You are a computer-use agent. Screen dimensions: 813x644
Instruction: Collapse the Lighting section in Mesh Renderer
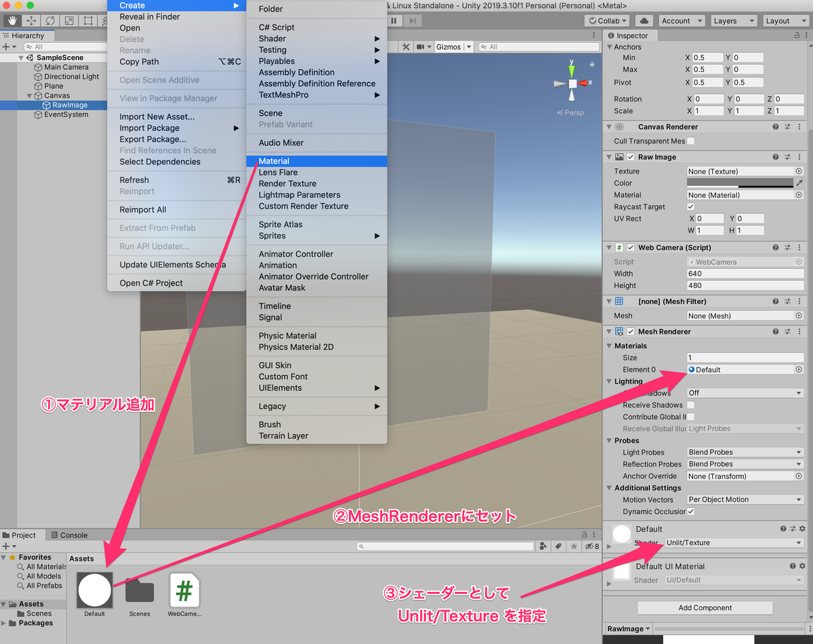tap(608, 381)
